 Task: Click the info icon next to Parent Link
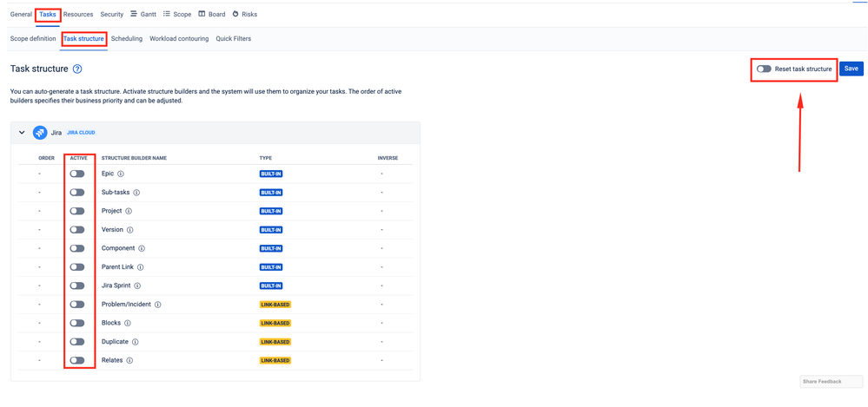141,267
